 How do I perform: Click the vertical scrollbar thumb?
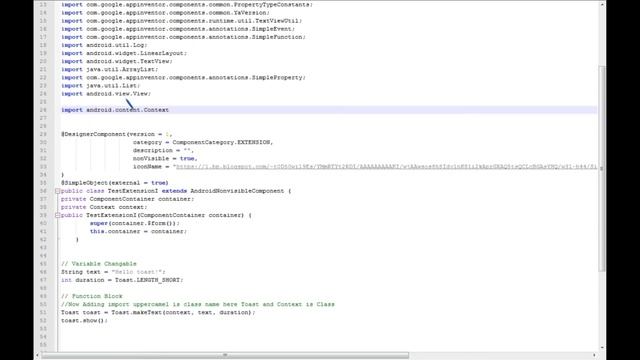click(602, 168)
